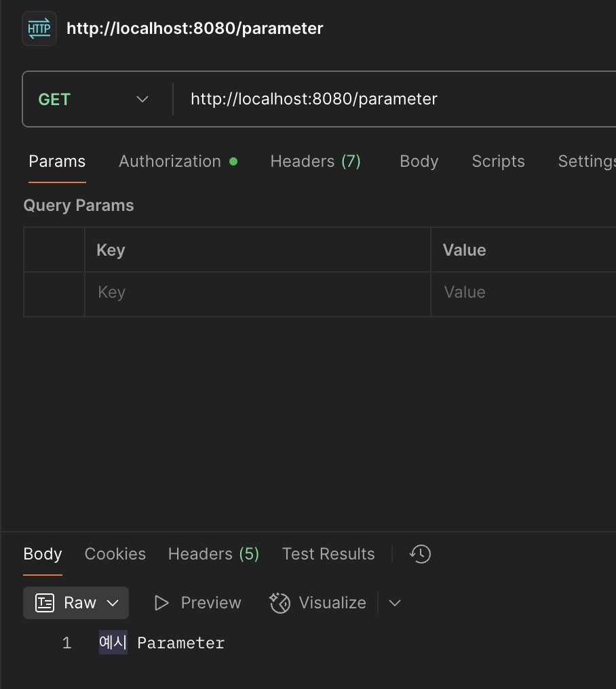Image resolution: width=616 pixels, height=689 pixels.
Task: Show the Test Results tab
Action: (x=328, y=554)
